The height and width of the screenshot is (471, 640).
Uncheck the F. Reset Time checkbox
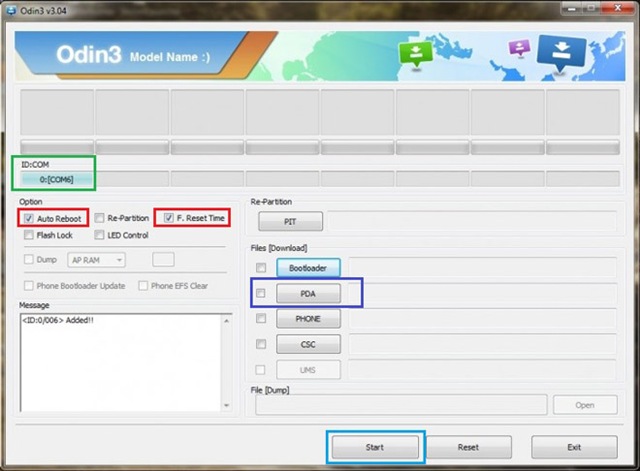coord(169,218)
